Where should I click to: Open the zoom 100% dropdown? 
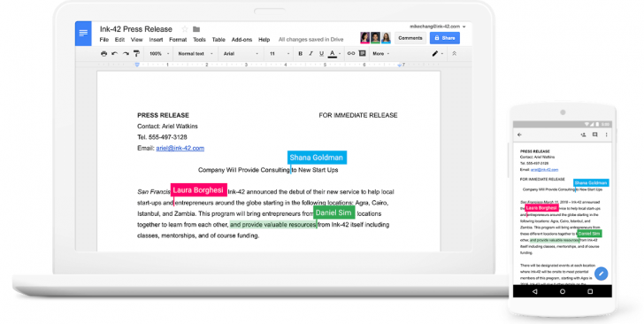[159, 54]
